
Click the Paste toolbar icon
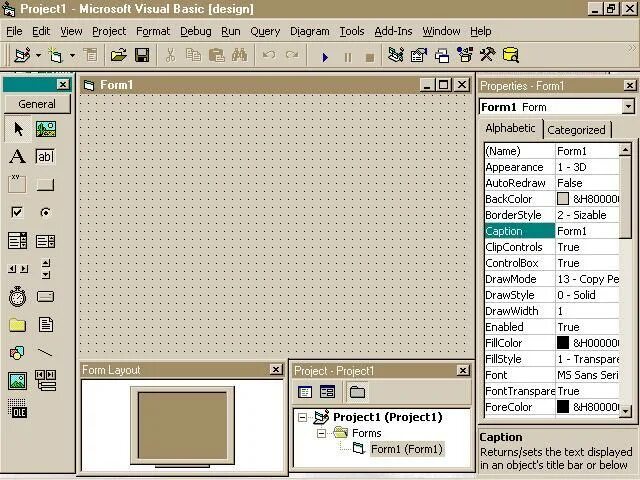(x=216, y=55)
